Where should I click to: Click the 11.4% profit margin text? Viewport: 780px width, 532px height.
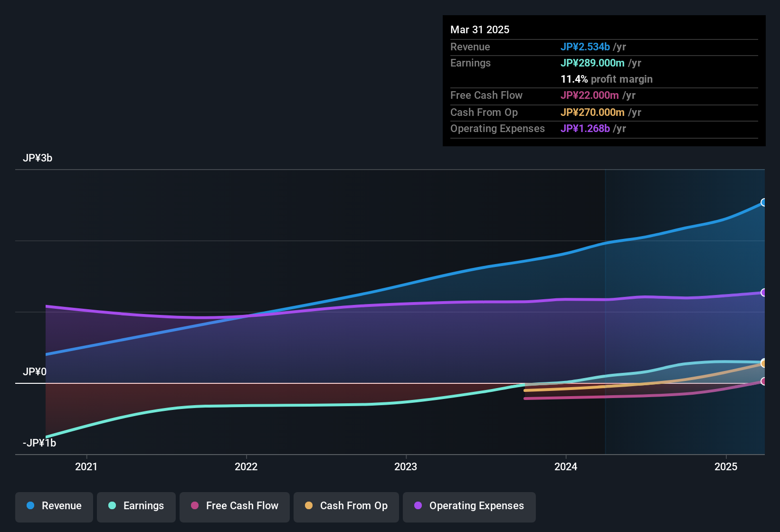click(x=607, y=79)
